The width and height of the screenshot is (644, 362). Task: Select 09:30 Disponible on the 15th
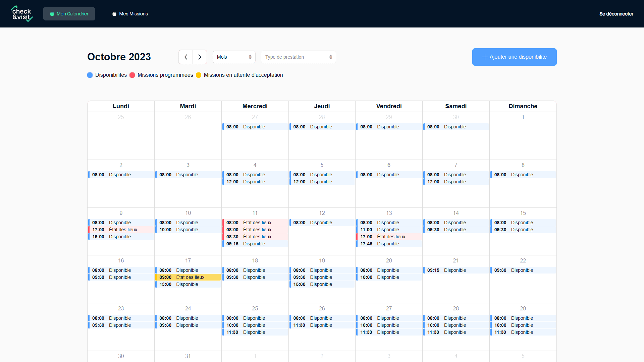click(x=523, y=230)
